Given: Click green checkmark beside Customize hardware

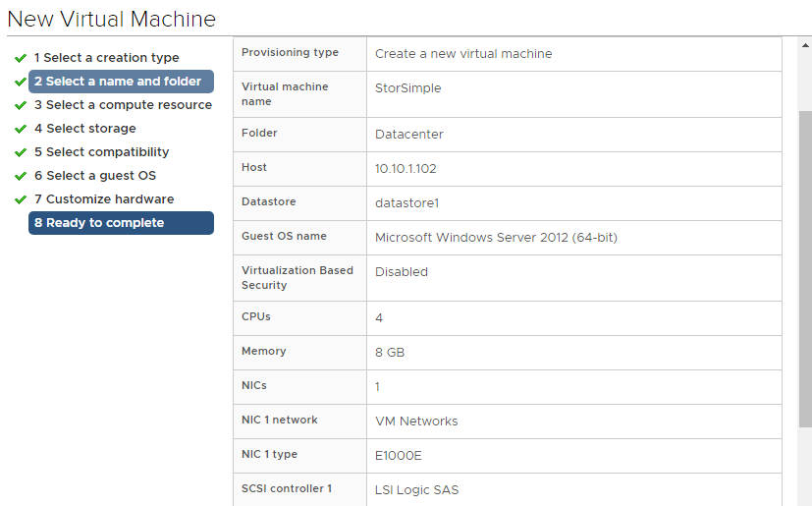Looking at the screenshot, I should coord(21,199).
